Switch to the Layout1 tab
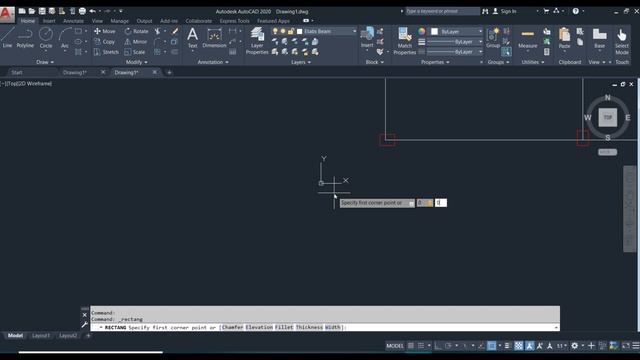 pos(40,336)
